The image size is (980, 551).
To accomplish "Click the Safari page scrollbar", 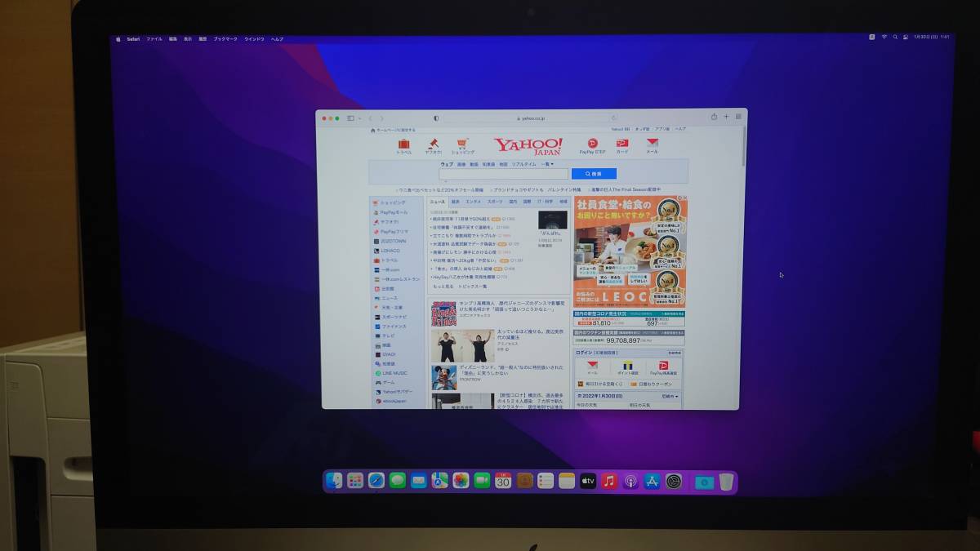I will click(x=744, y=147).
